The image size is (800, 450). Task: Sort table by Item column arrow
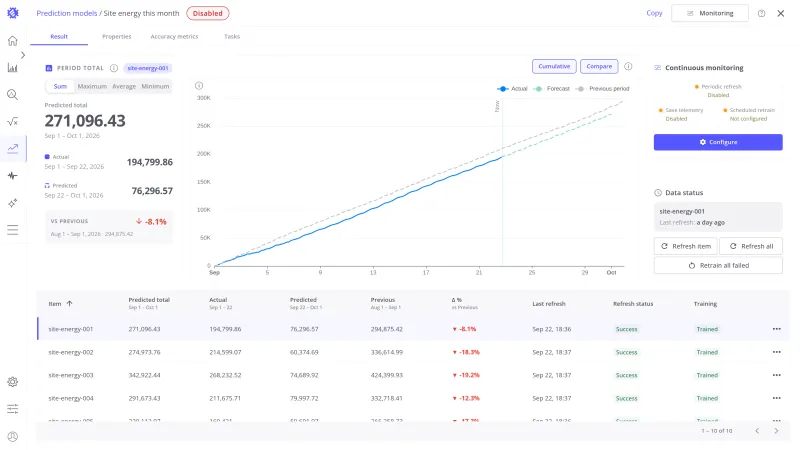[69, 304]
